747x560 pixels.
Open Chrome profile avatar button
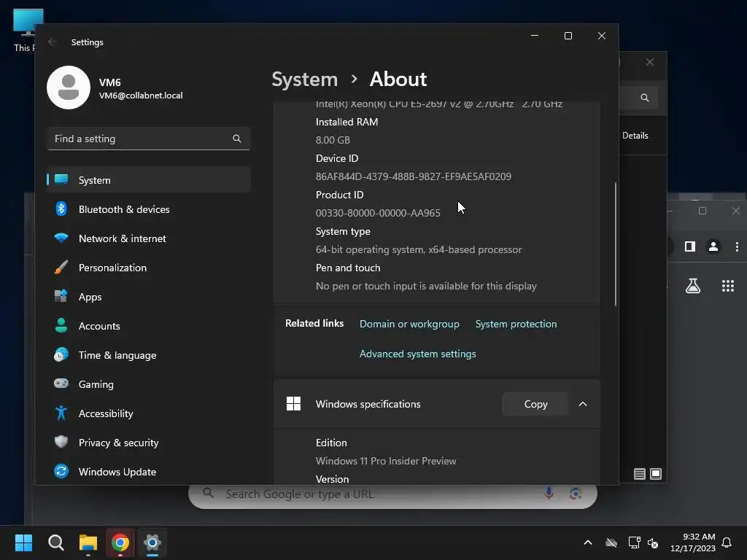click(x=713, y=246)
